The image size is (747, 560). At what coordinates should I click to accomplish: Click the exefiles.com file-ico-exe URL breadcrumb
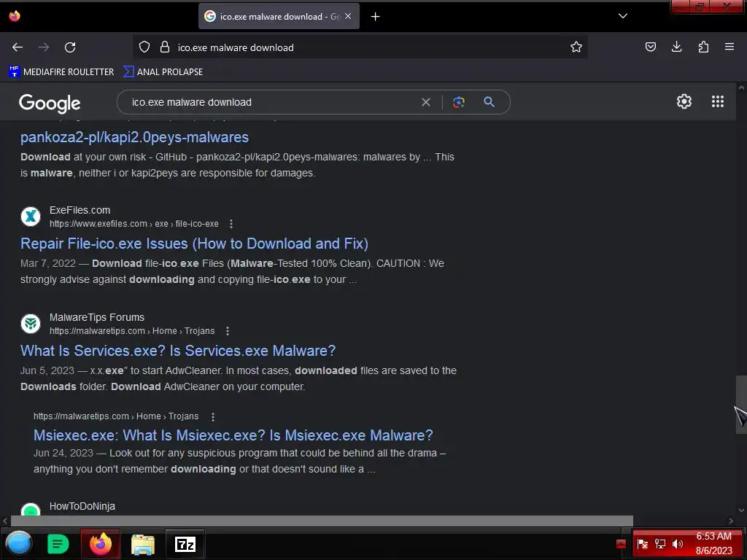[x=134, y=224]
